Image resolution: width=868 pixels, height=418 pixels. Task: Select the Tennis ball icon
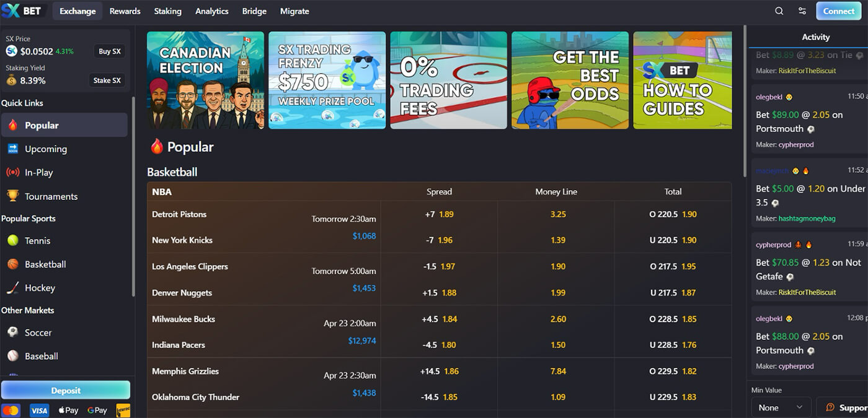[12, 241]
